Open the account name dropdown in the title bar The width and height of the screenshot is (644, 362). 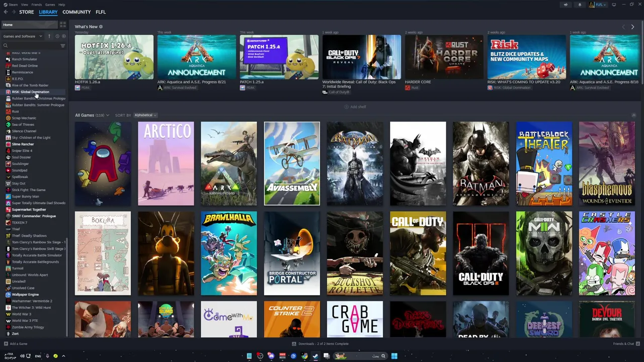click(x=598, y=5)
